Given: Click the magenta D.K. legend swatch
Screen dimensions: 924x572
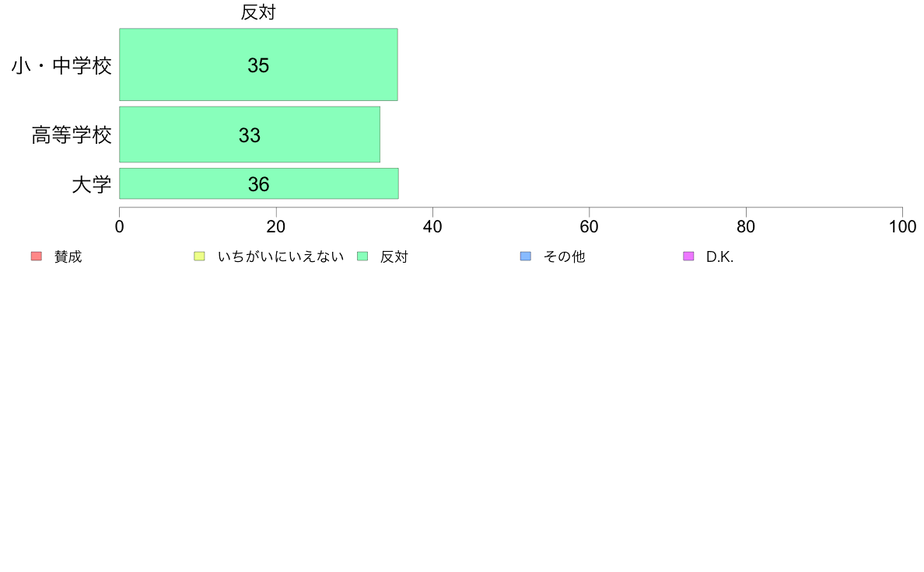Looking at the screenshot, I should point(688,256).
